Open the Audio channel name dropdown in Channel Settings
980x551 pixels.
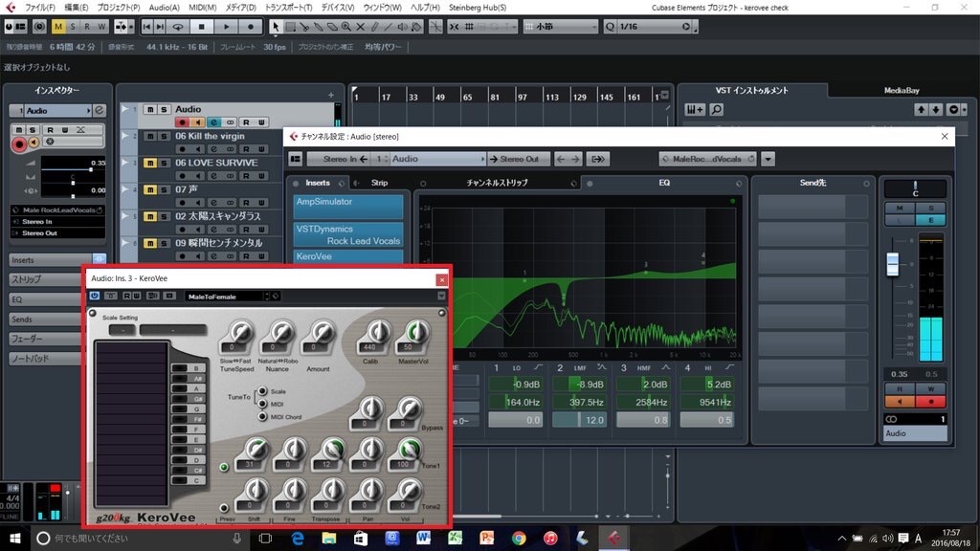pos(436,159)
